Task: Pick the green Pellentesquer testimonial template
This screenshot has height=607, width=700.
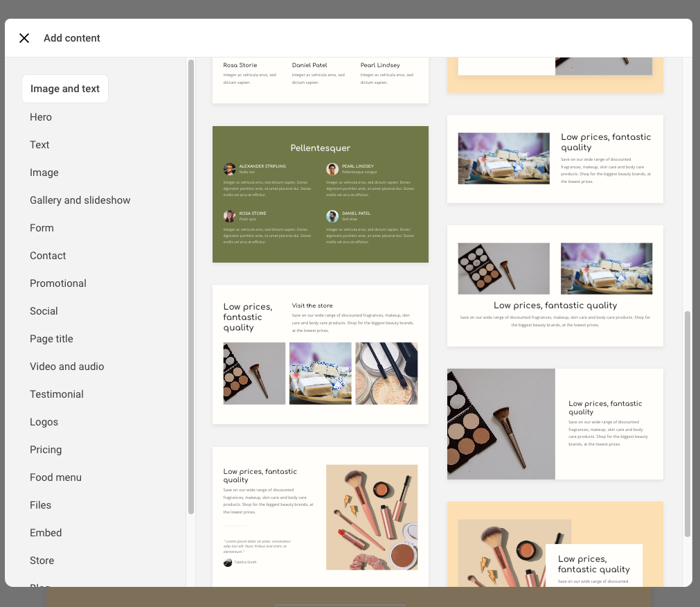Action: click(321, 194)
